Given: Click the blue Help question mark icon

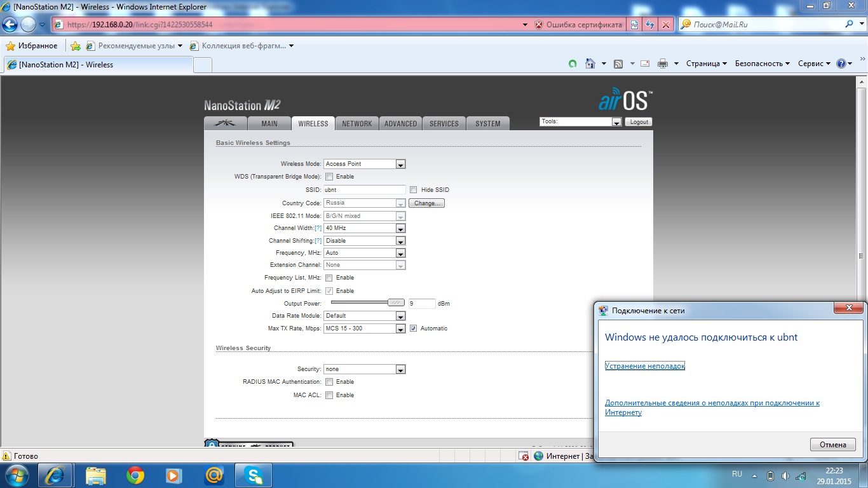Looking at the screenshot, I should pyautogui.click(x=841, y=64).
